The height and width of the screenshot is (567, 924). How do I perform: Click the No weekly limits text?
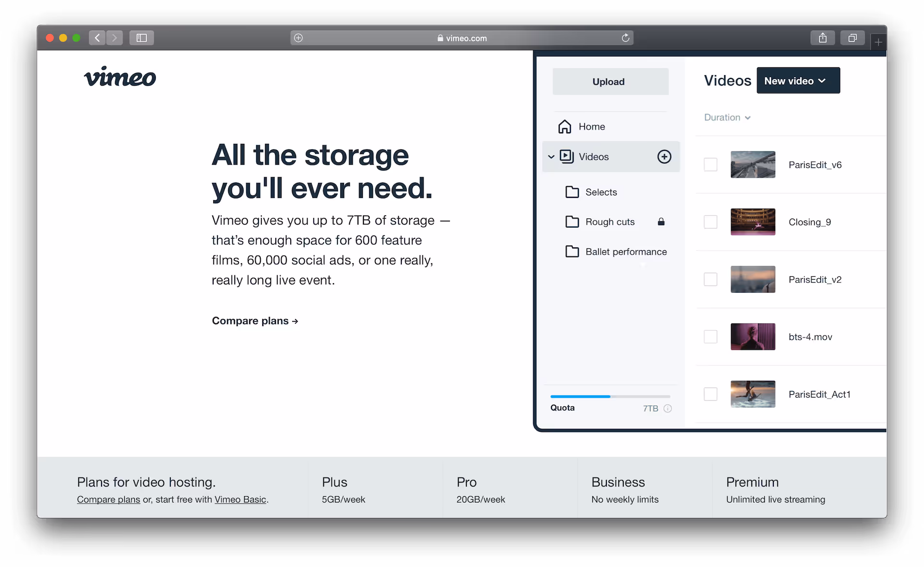(625, 500)
